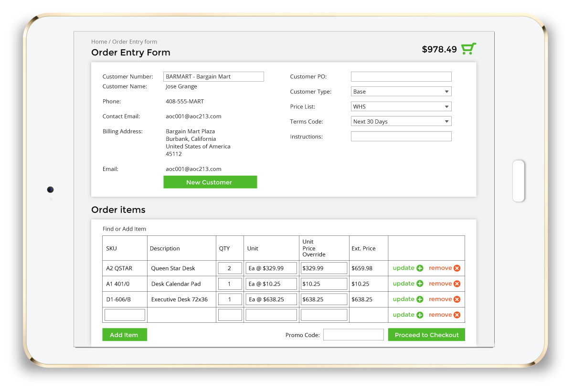Click the Unit Price Override column header
This screenshot has width=573, height=392.
coord(314,248)
